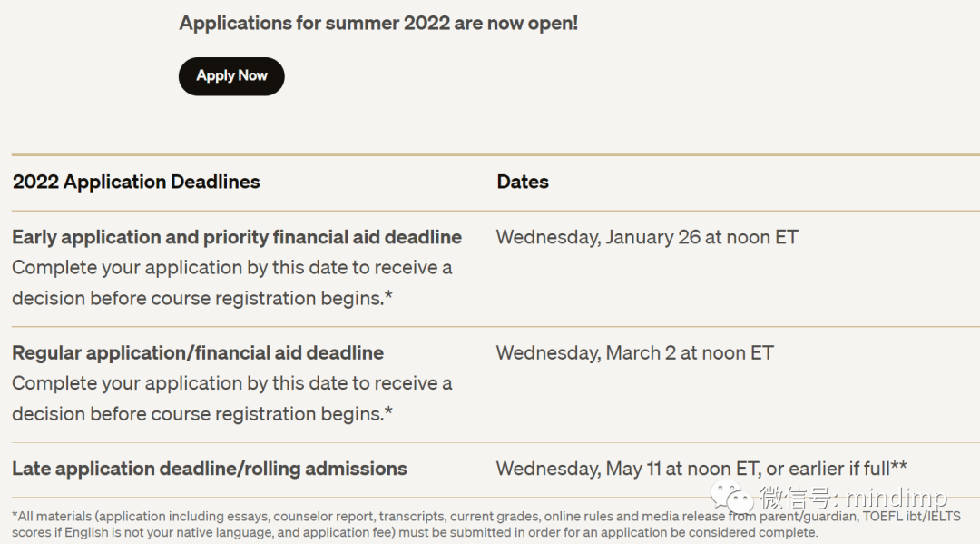Click 'TOEFL ibt/IELTS' in the footnote
This screenshot has width=980, height=544.
[911, 517]
